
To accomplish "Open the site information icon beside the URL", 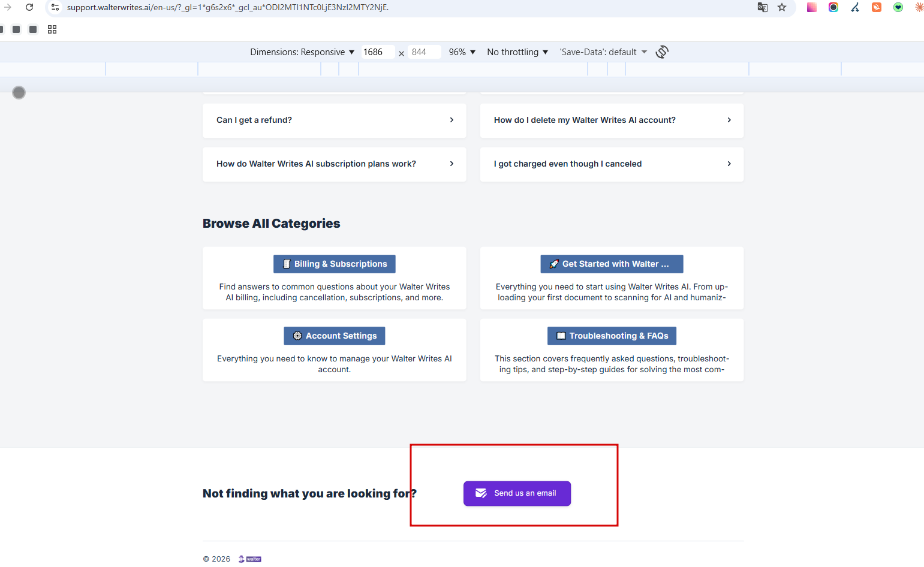I will (55, 7).
